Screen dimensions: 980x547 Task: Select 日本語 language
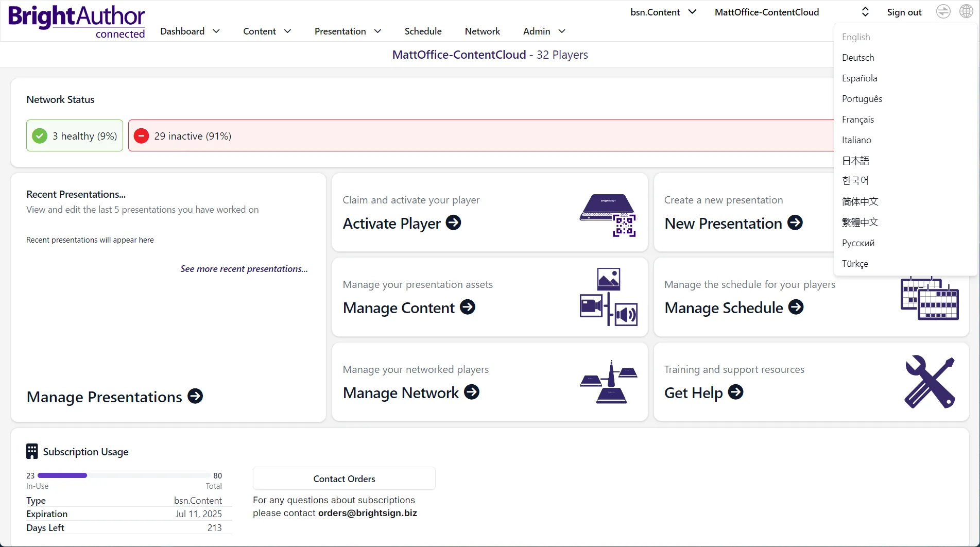[855, 161]
